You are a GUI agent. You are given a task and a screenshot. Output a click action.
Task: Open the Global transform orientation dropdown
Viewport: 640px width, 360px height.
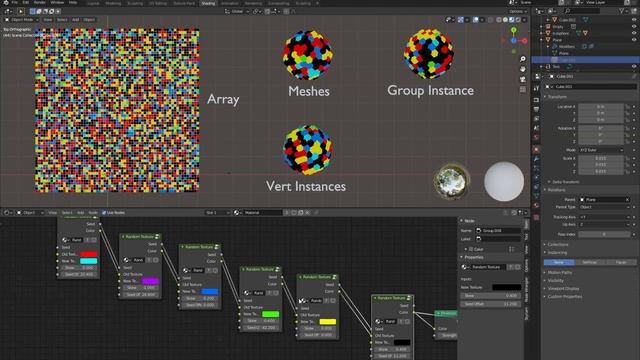237,11
